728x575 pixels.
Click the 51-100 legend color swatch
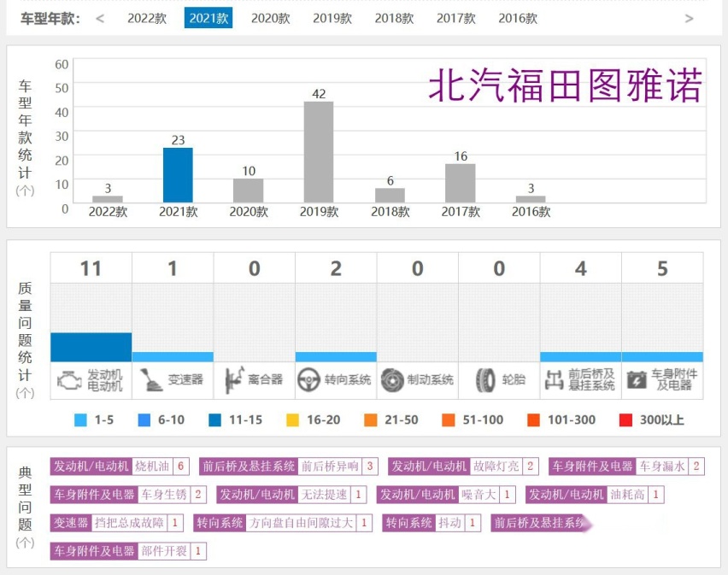[449, 420]
